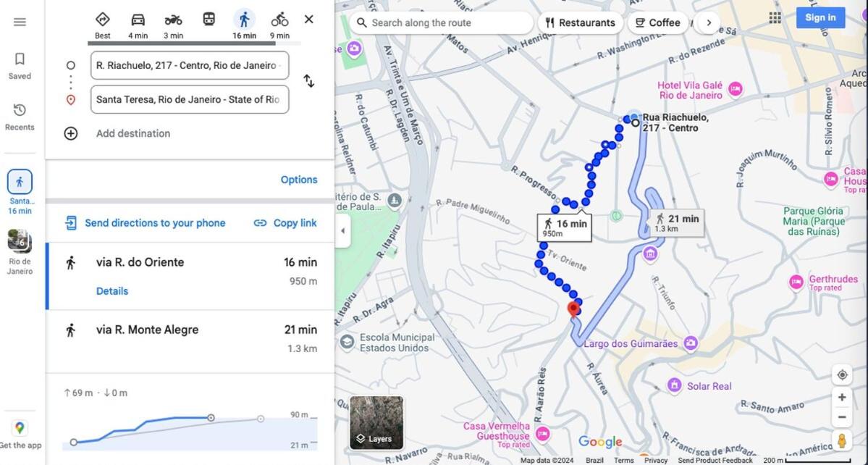Switch to transit mode

coord(208,20)
